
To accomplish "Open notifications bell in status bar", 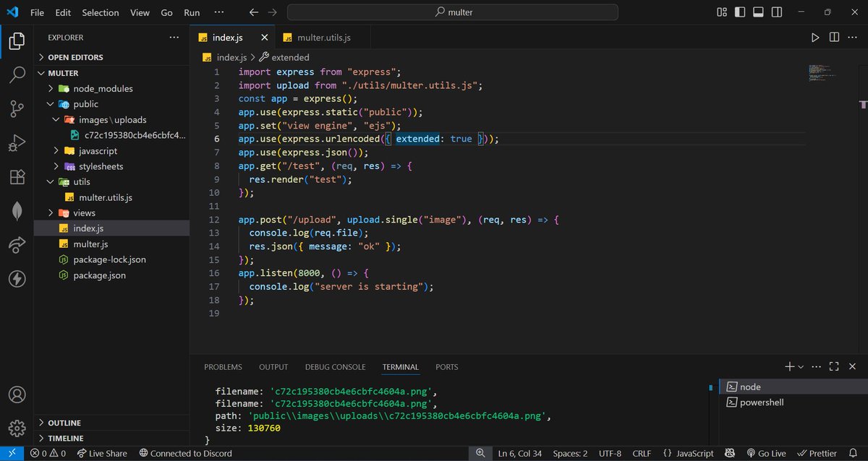I will (x=854, y=453).
